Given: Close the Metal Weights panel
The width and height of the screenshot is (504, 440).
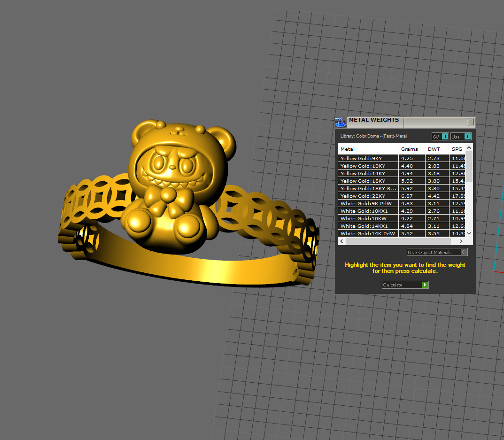Looking at the screenshot, I should point(470,122).
